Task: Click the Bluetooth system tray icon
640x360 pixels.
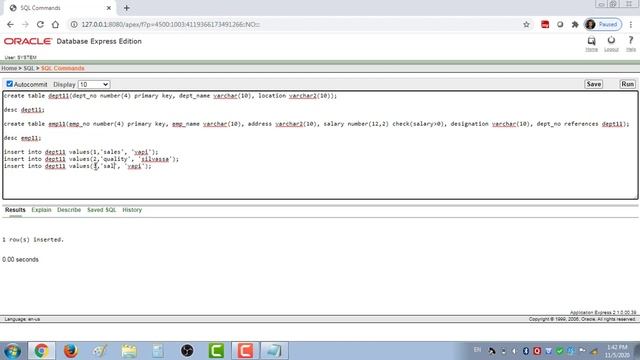Action: (526, 351)
